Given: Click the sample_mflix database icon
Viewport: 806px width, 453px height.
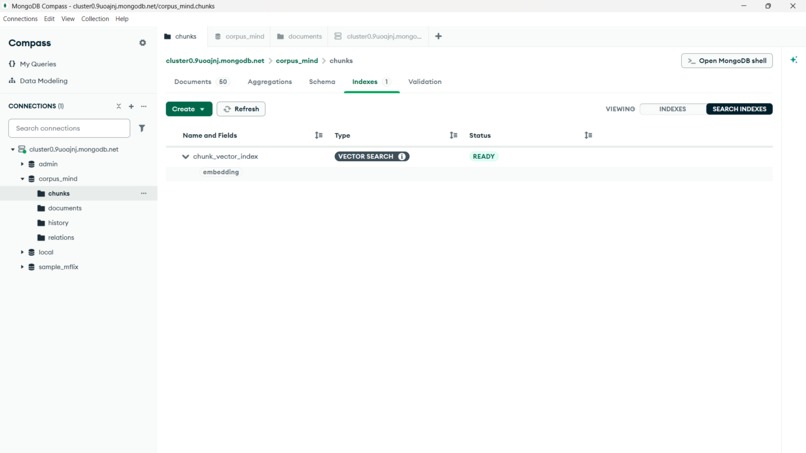Looking at the screenshot, I should click(x=31, y=267).
